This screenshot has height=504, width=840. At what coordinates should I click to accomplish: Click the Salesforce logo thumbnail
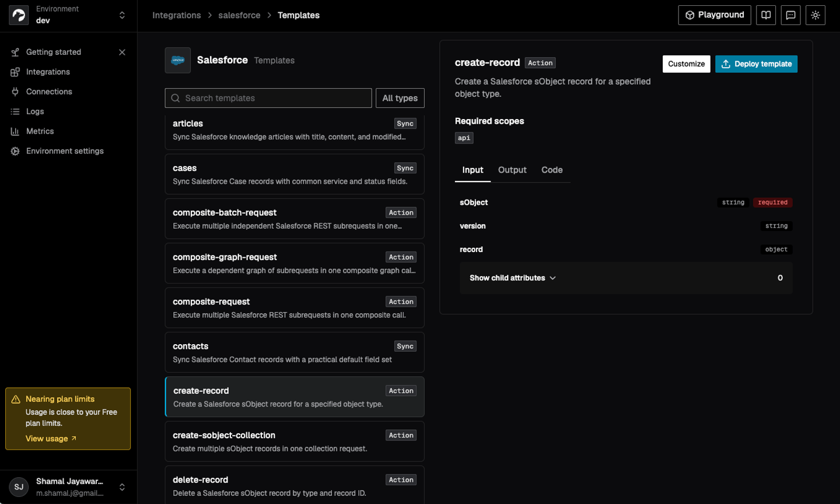(x=178, y=60)
